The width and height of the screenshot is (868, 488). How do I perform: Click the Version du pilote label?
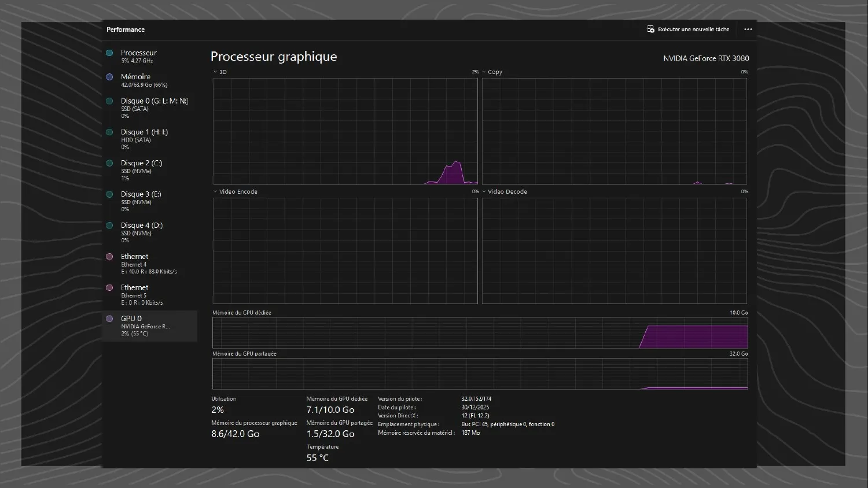400,399
